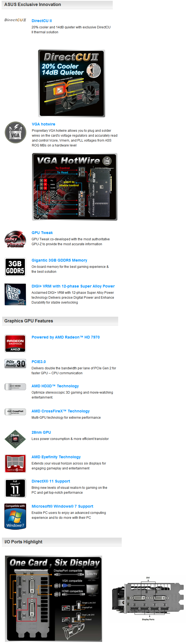This screenshot has height=644, width=186.
Task: Click the Compatible with Windows 7 badge
Action: 15,516
